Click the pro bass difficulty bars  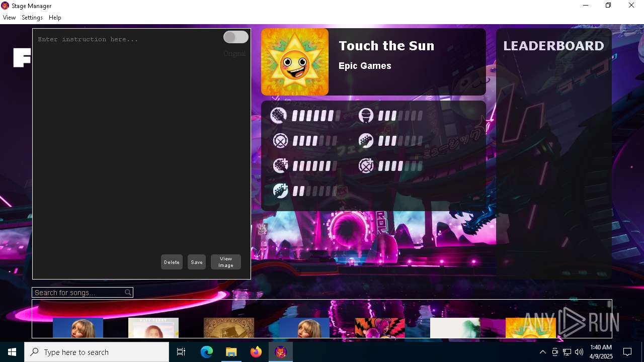[x=314, y=191]
